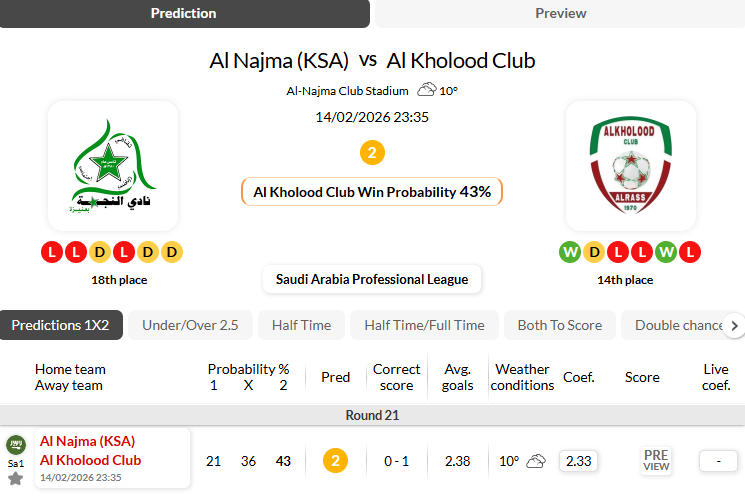Click the Al Kholood Club Win Probability box
745x499 pixels.
click(372, 191)
